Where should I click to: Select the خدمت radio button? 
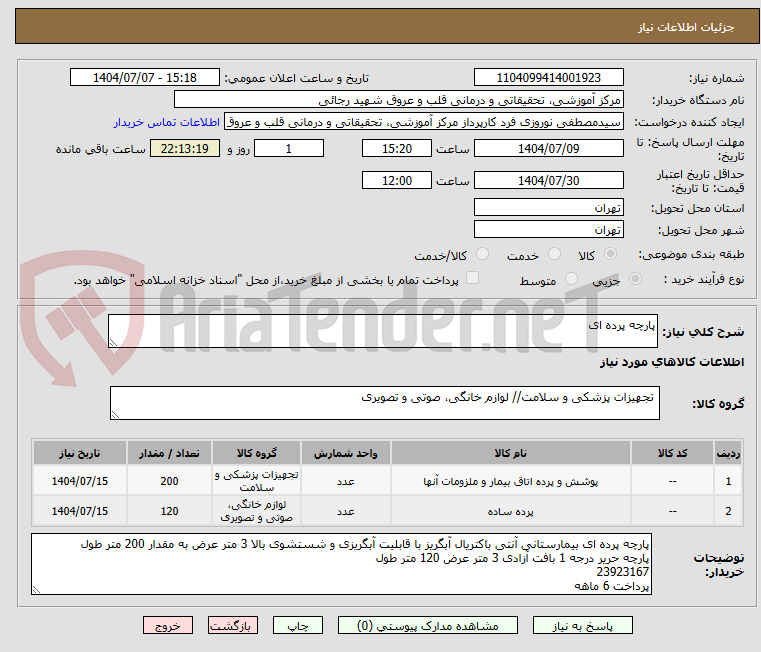point(554,254)
